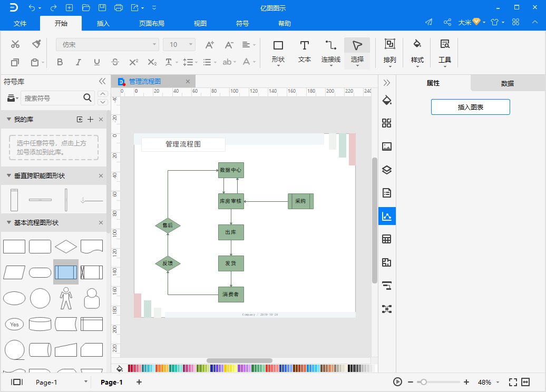
Task: Choose the Connector line tool
Action: point(330,52)
